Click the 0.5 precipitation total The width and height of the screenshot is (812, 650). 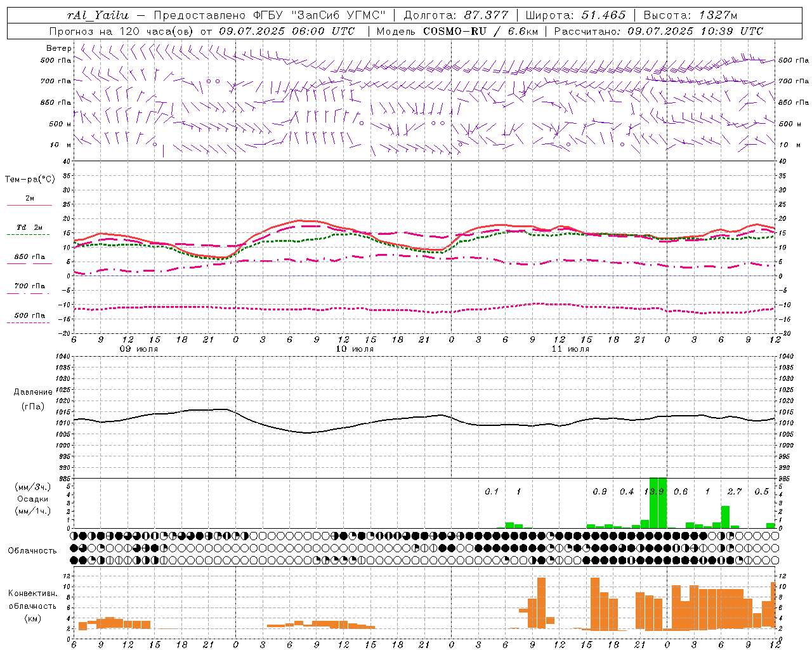762,492
